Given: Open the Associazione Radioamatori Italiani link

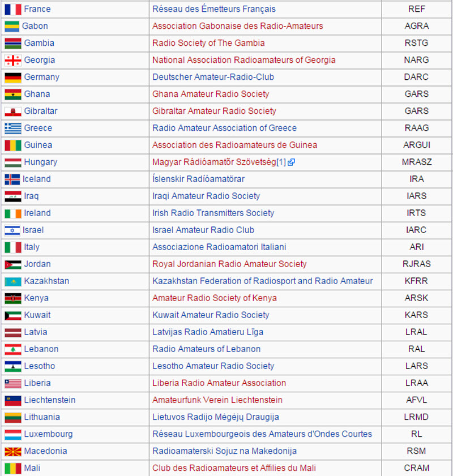Looking at the screenshot, I should (x=219, y=247).
